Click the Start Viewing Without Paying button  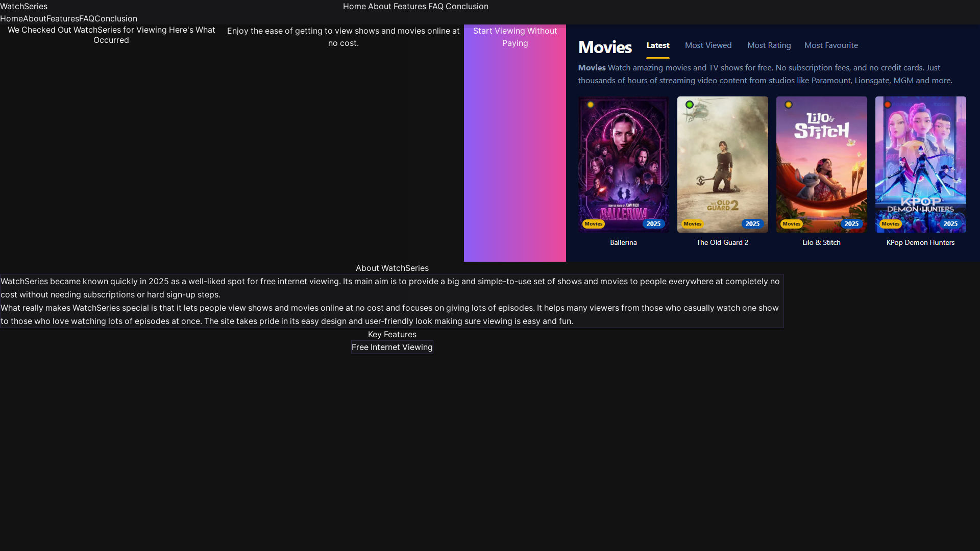[x=514, y=143]
